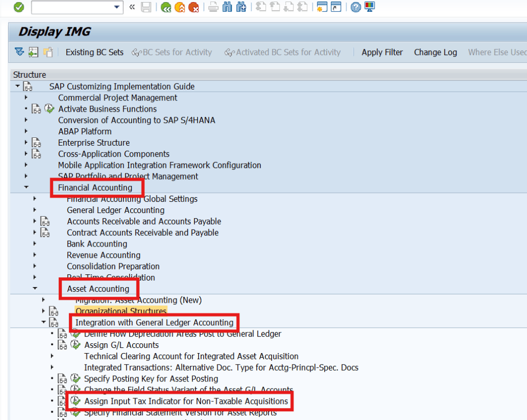Image resolution: width=527 pixels, height=420 pixels.
Task: Select the Save icon in the toolbar
Action: click(x=146, y=7)
